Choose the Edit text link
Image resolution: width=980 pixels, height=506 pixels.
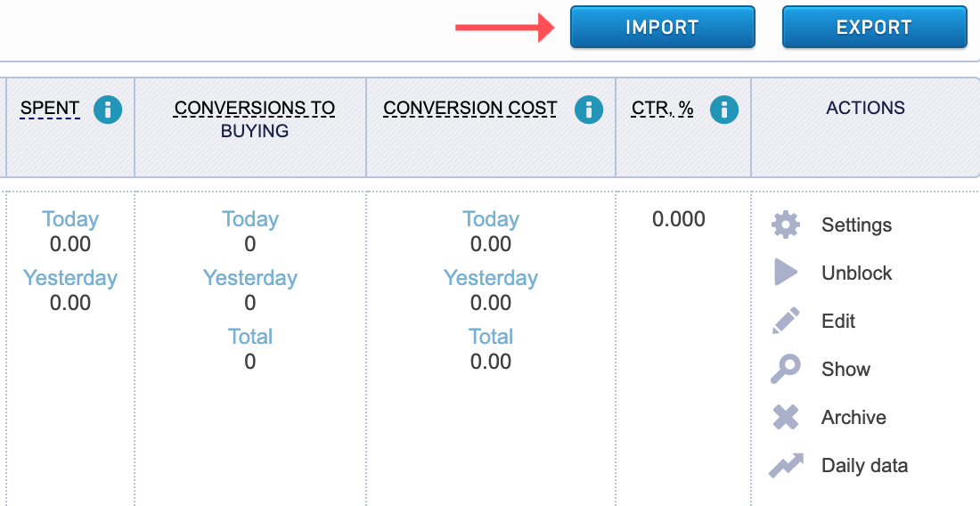point(838,322)
